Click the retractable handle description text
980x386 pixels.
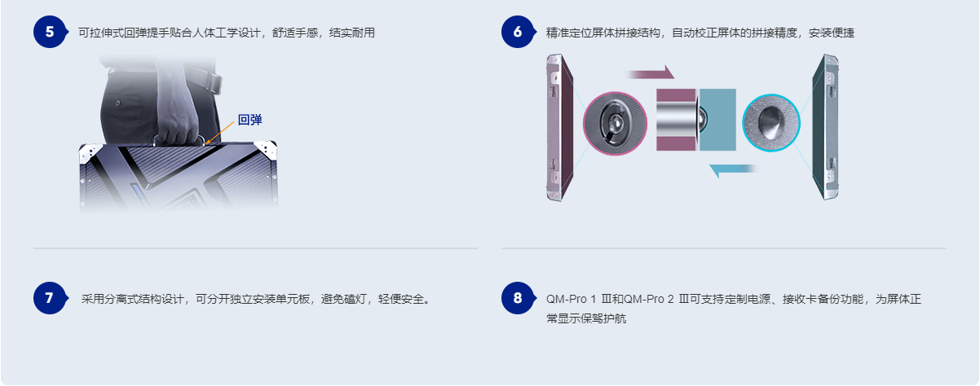pyautogui.click(x=227, y=33)
